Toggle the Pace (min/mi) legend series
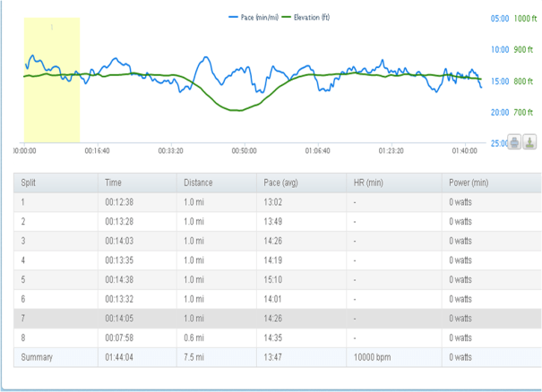542x392 pixels. pyautogui.click(x=254, y=17)
